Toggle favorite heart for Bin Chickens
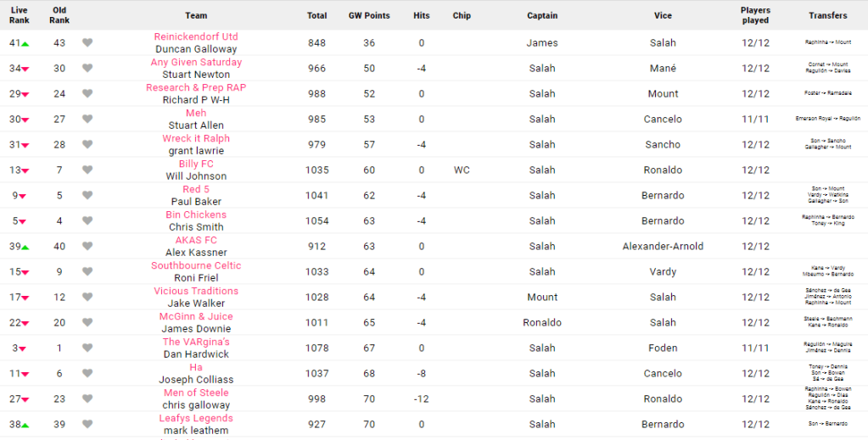This screenshot has height=440, width=868. pyautogui.click(x=87, y=221)
